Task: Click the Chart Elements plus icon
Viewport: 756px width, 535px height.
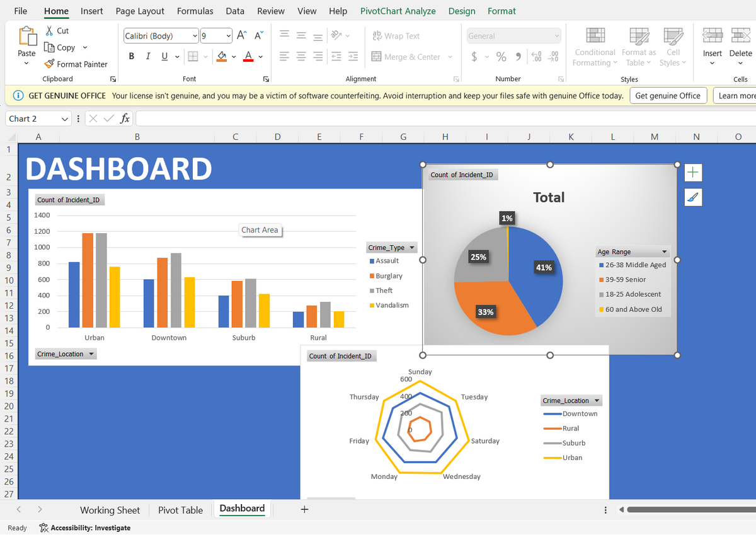Action: 692,172
